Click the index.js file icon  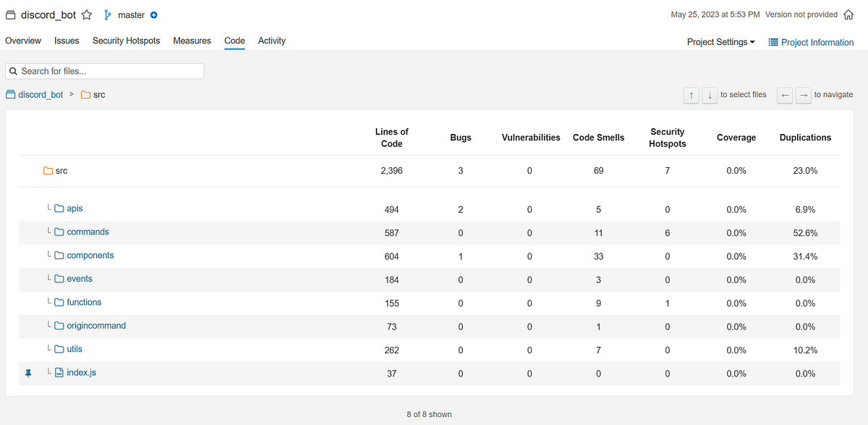pos(59,373)
